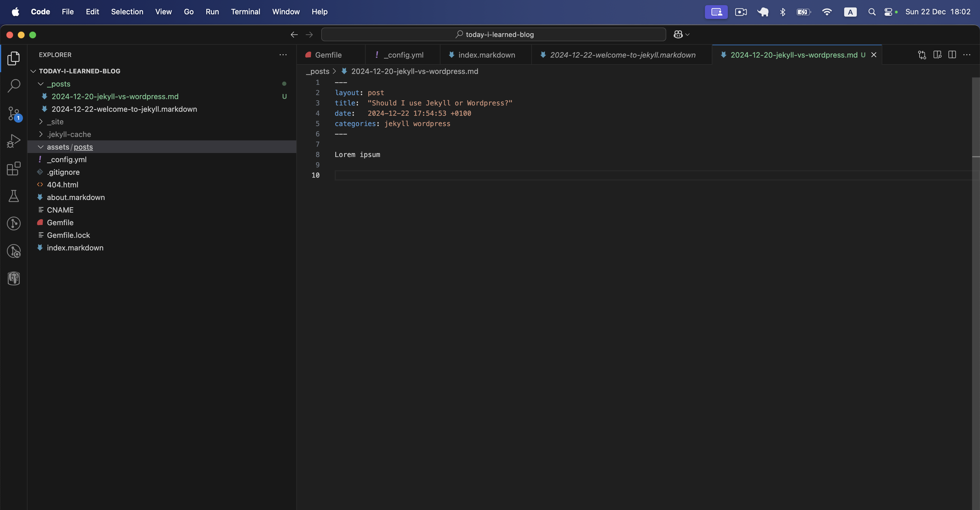Open the GitLens inspect activity icon
Viewport: 980px width, 510px height.
pyautogui.click(x=14, y=251)
